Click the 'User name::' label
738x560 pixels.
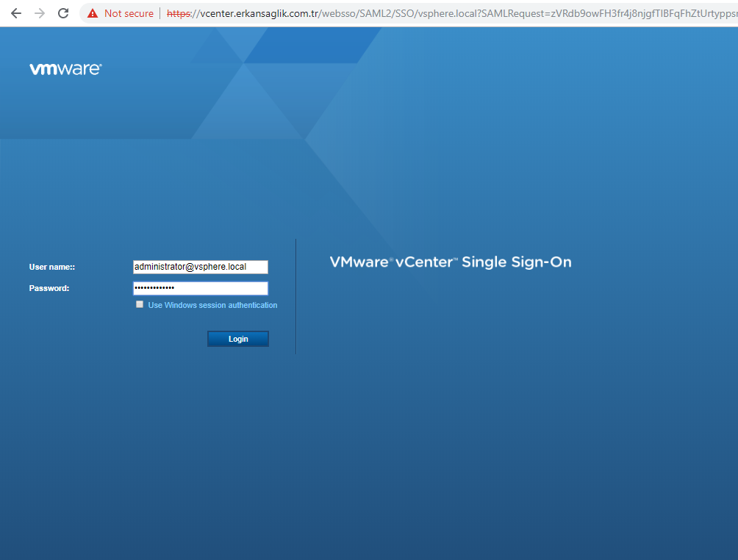51,267
